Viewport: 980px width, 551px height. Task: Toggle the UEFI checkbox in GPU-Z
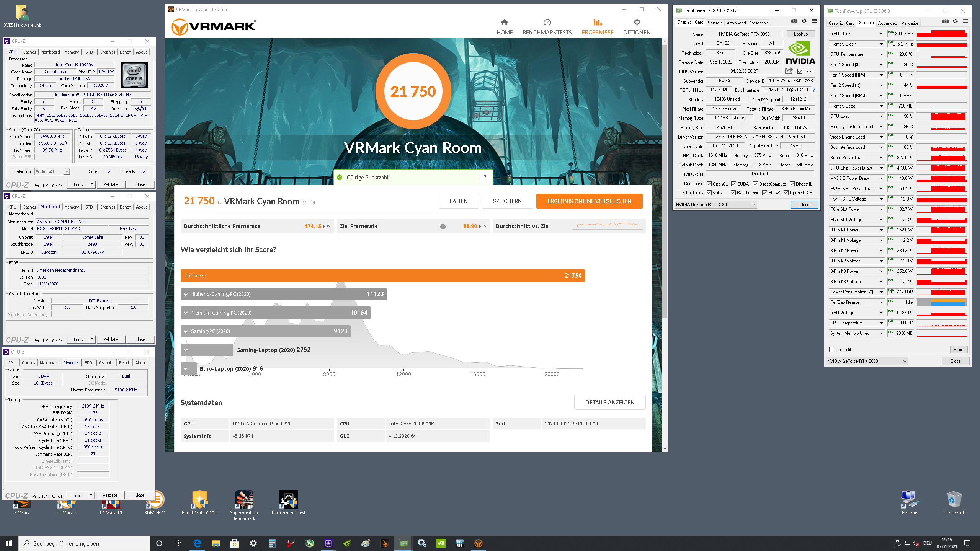pyautogui.click(x=800, y=72)
